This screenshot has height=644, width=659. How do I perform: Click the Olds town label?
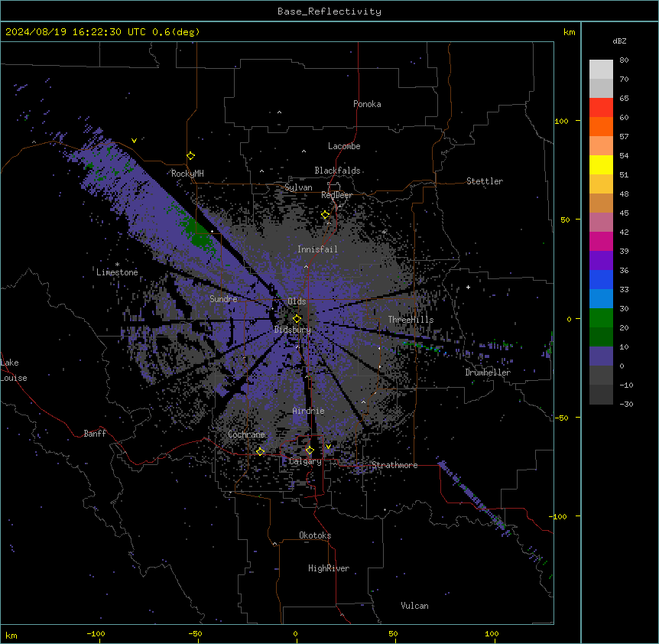point(297,301)
